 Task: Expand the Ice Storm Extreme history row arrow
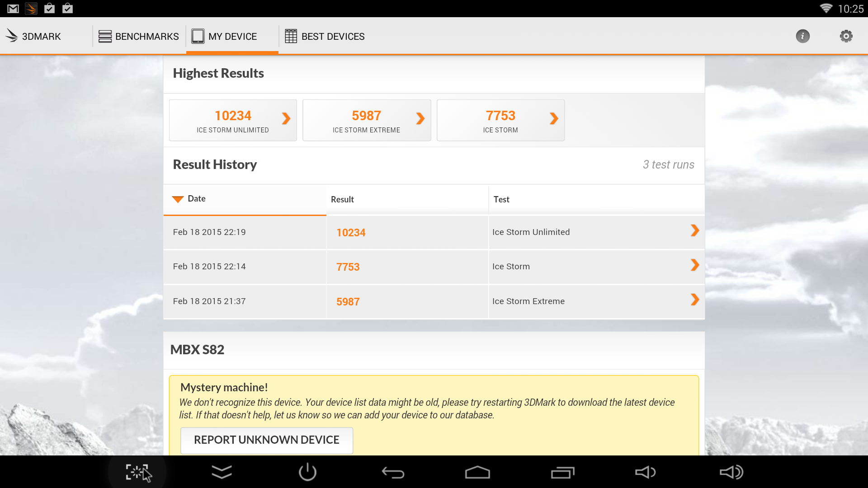click(x=695, y=300)
